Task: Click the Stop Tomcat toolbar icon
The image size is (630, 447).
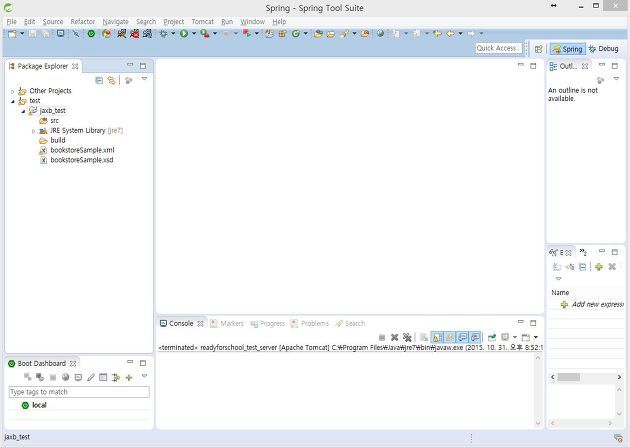Action: click(x=135, y=34)
